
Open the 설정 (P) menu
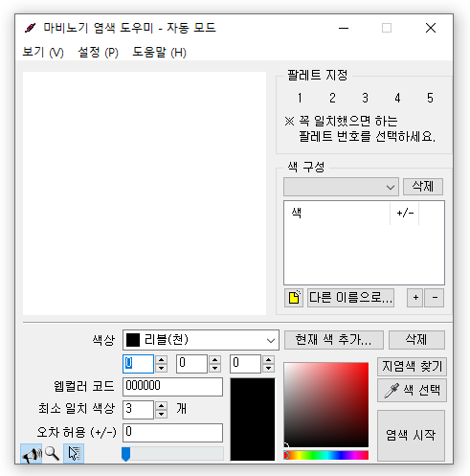99,52
